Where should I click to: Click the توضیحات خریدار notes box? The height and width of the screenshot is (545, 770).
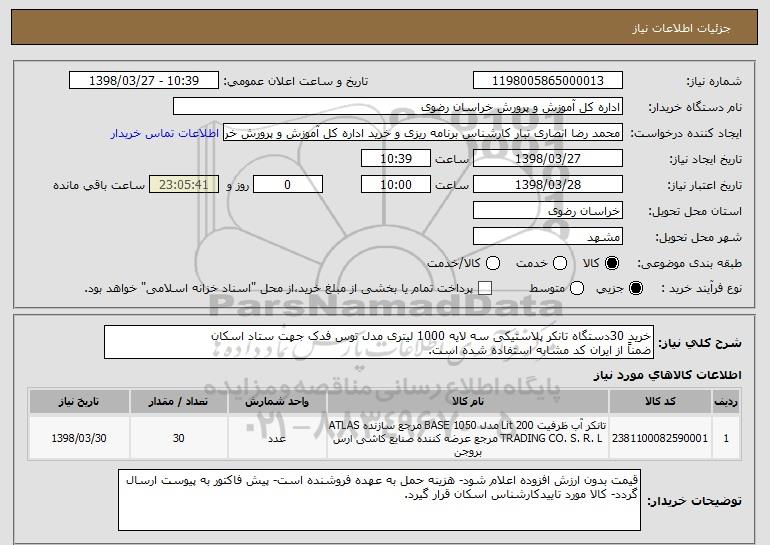(380, 500)
